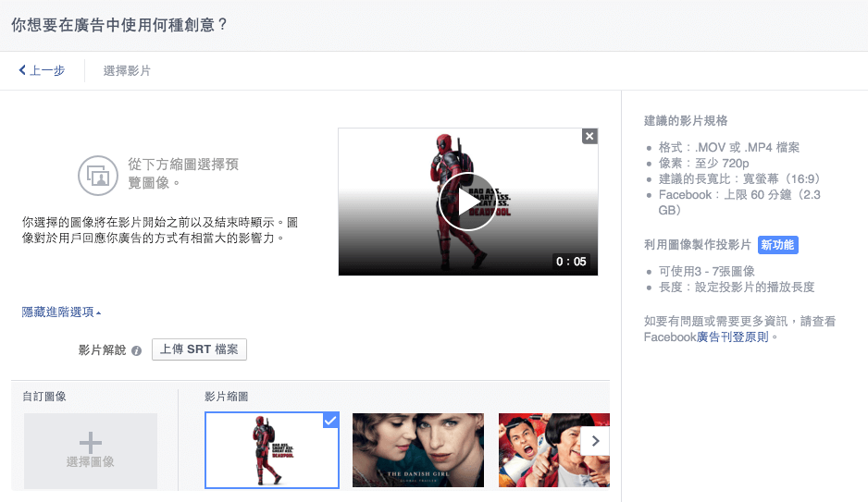Click the preview image placeholder icon
The height and width of the screenshot is (502, 868).
tap(98, 176)
